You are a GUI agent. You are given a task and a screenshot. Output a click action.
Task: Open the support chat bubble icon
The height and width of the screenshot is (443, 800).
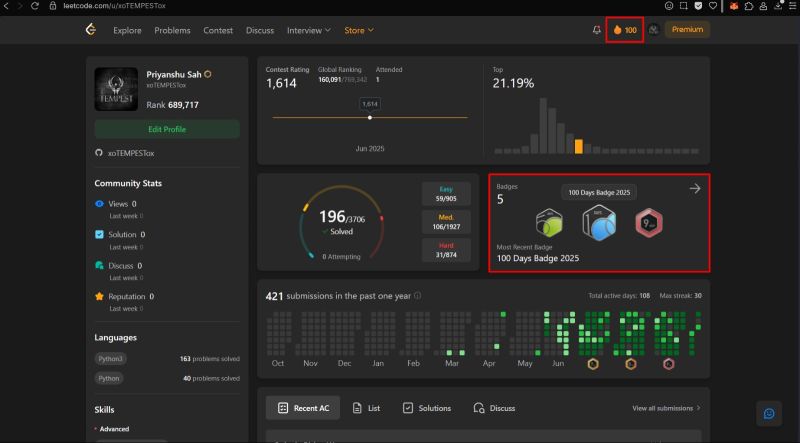click(769, 413)
